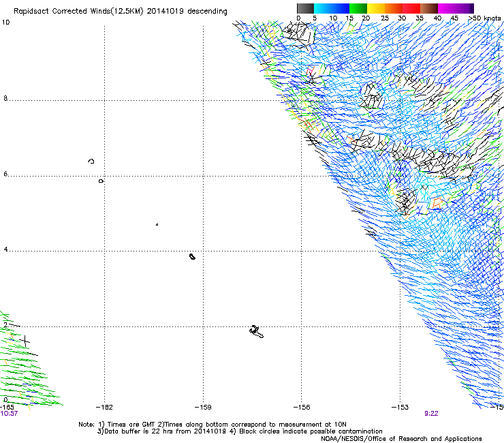Click the red 30-35 knots legend swatch
Viewport: 504px width, 443px height.
pos(411,8)
